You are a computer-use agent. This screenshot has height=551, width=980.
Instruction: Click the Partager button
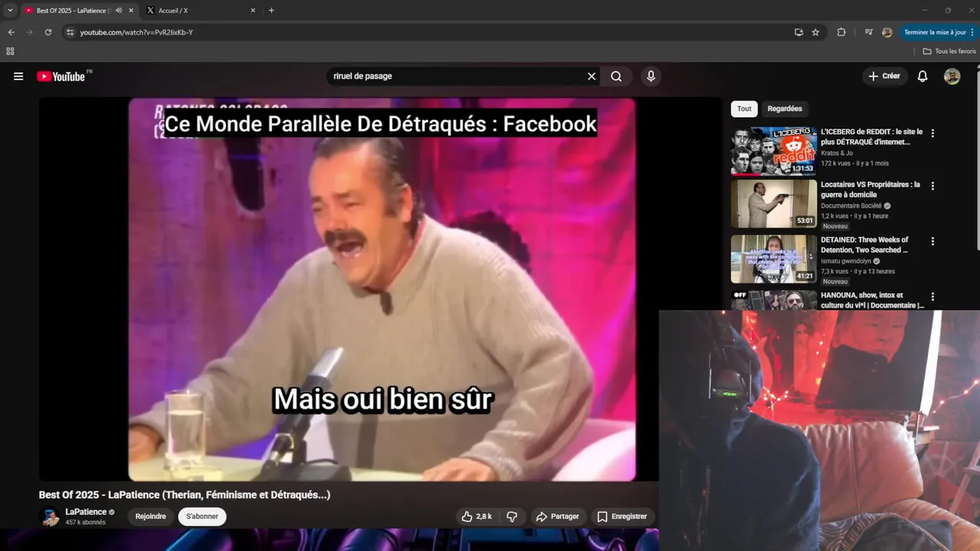[x=557, y=517]
